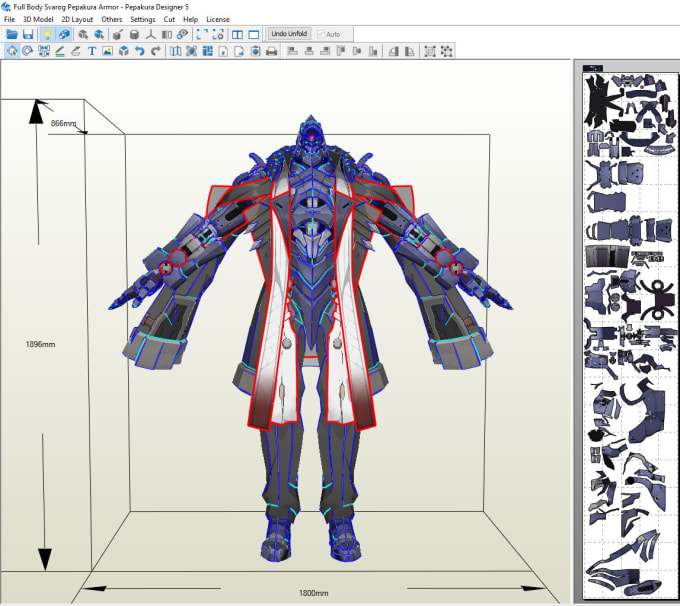Screen dimensions: 680x606
Task: Toggle the light bulb lighting icon
Action: [x=47, y=34]
